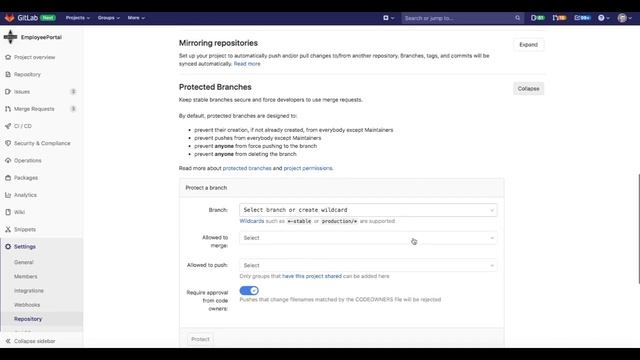Open General settings submenu item
The width and height of the screenshot is (640, 360).
tap(24, 262)
